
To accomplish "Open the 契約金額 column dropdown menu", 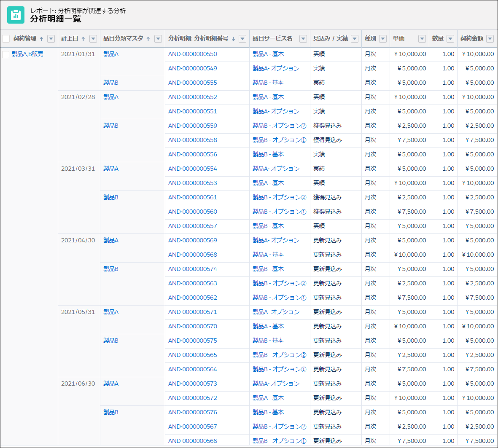I will click(x=490, y=39).
